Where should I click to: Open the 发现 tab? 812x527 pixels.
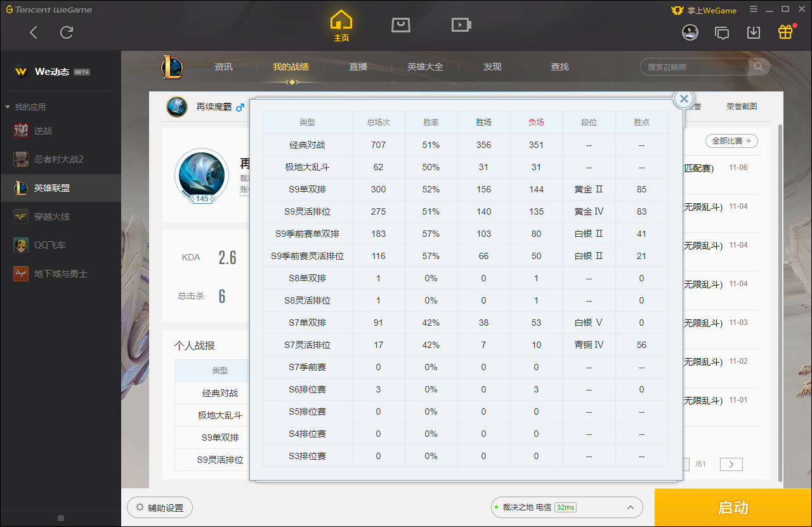pos(492,67)
